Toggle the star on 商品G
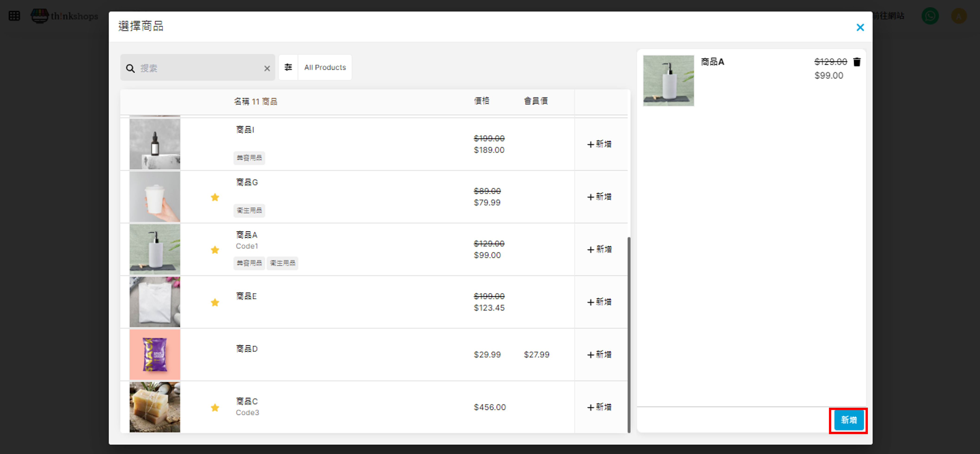The width and height of the screenshot is (980, 454). point(215,197)
